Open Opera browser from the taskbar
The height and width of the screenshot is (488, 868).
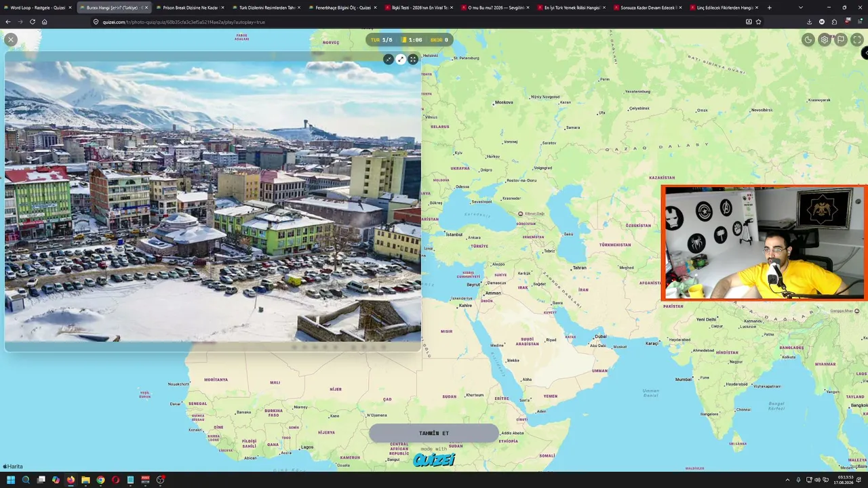click(115, 480)
